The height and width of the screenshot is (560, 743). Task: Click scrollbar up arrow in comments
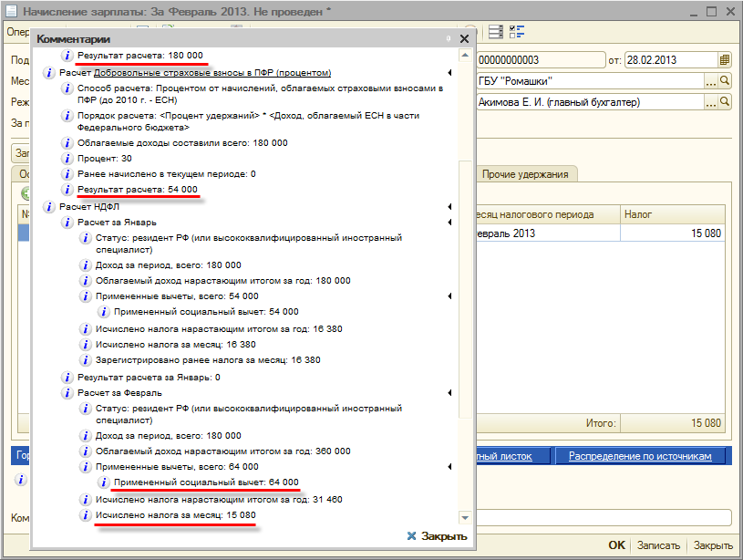[465, 56]
